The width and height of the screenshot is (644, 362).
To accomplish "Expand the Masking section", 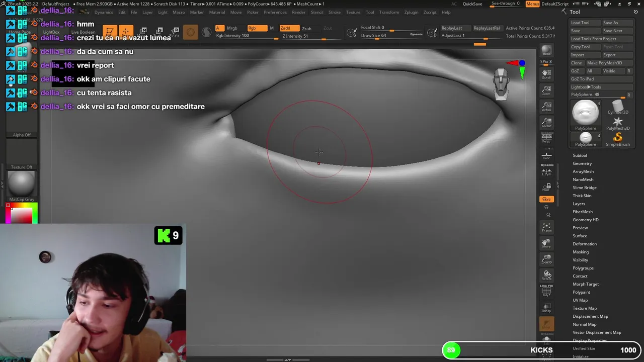I will click(x=581, y=252).
